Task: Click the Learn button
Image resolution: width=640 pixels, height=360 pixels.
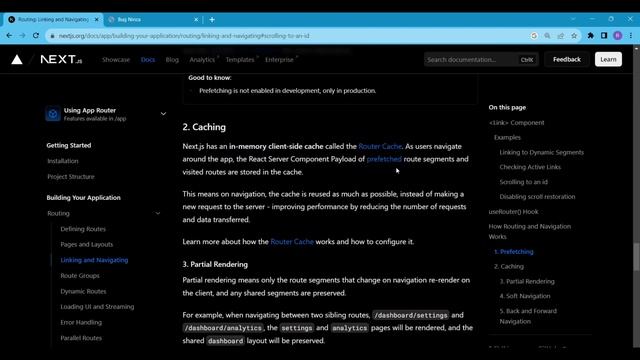Action: click(x=608, y=59)
